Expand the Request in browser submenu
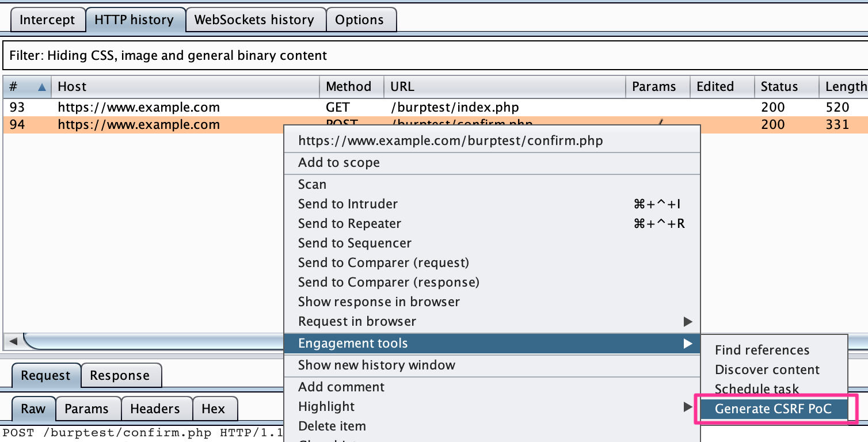Image resolution: width=868 pixels, height=442 pixels. coord(687,322)
